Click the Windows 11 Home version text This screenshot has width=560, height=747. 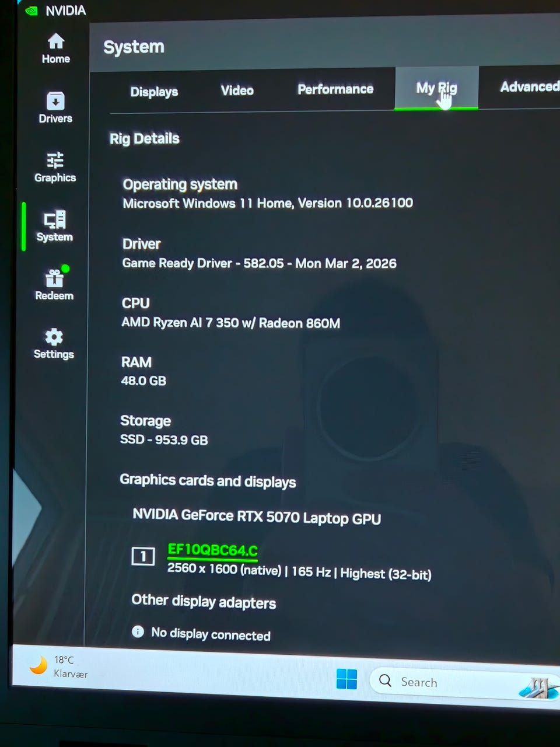[268, 203]
